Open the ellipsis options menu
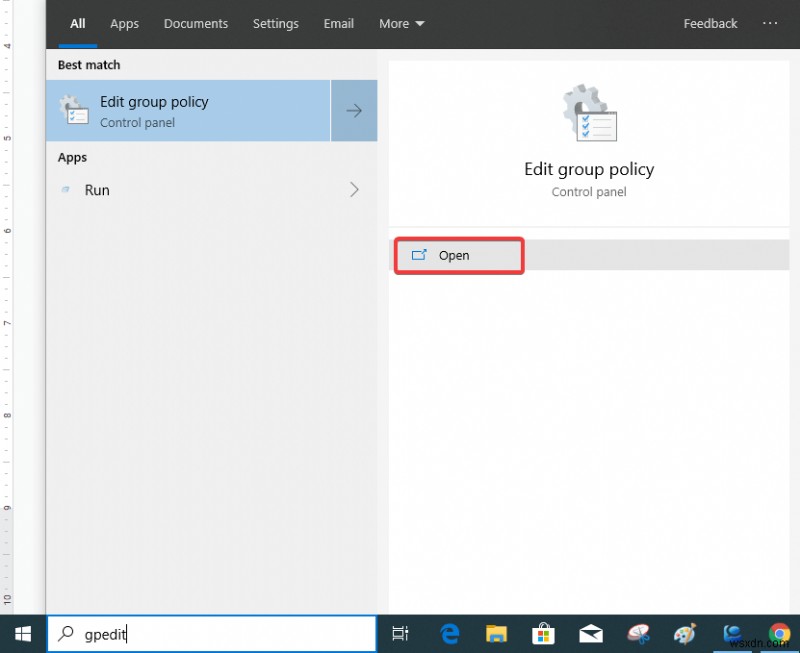The height and width of the screenshot is (653, 800). [x=771, y=23]
